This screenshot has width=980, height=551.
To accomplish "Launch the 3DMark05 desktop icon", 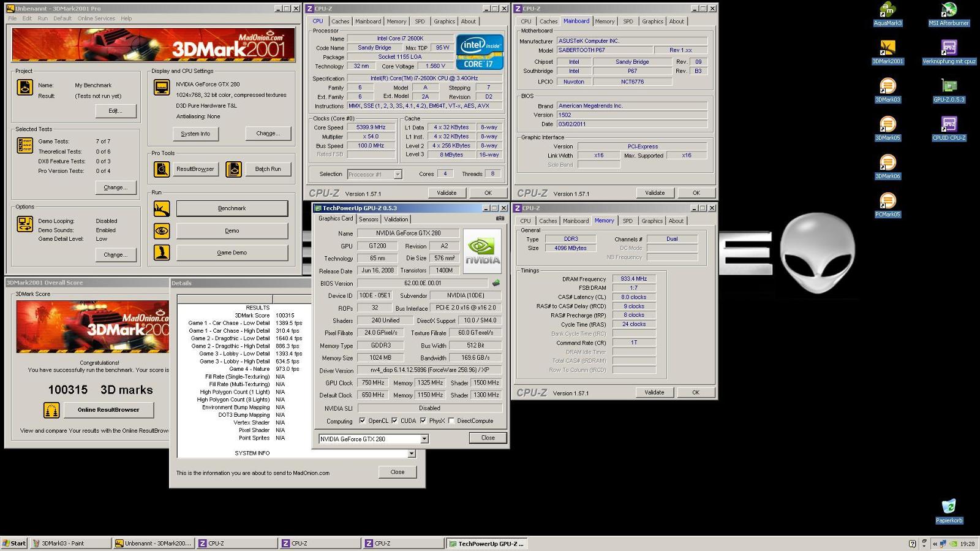I will click(888, 129).
